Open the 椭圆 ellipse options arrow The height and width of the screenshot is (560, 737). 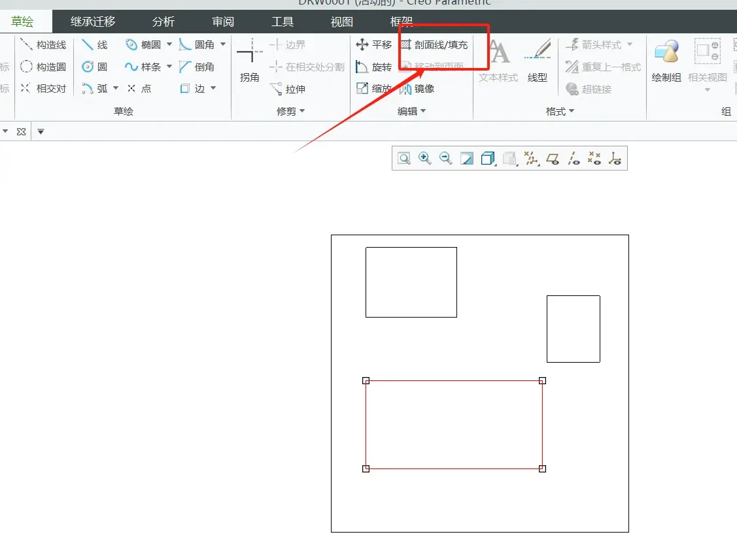point(169,44)
